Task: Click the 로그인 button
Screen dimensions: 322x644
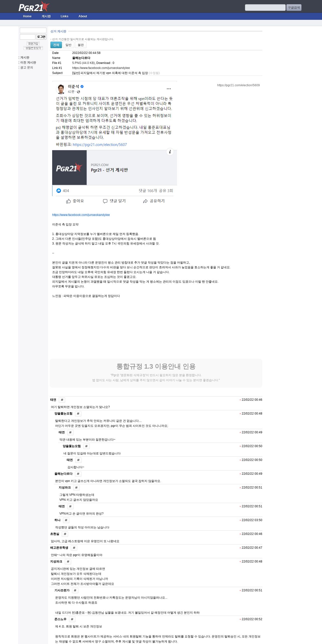Action: (41, 37)
